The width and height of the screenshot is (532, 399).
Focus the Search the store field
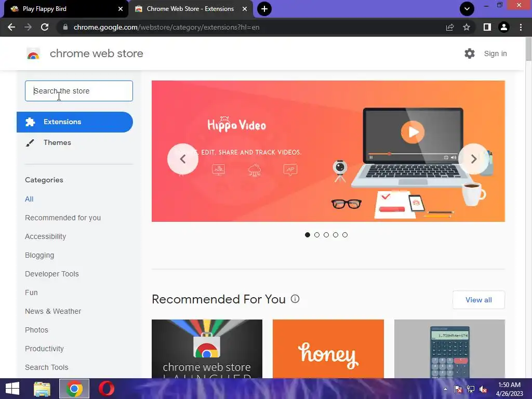click(79, 91)
